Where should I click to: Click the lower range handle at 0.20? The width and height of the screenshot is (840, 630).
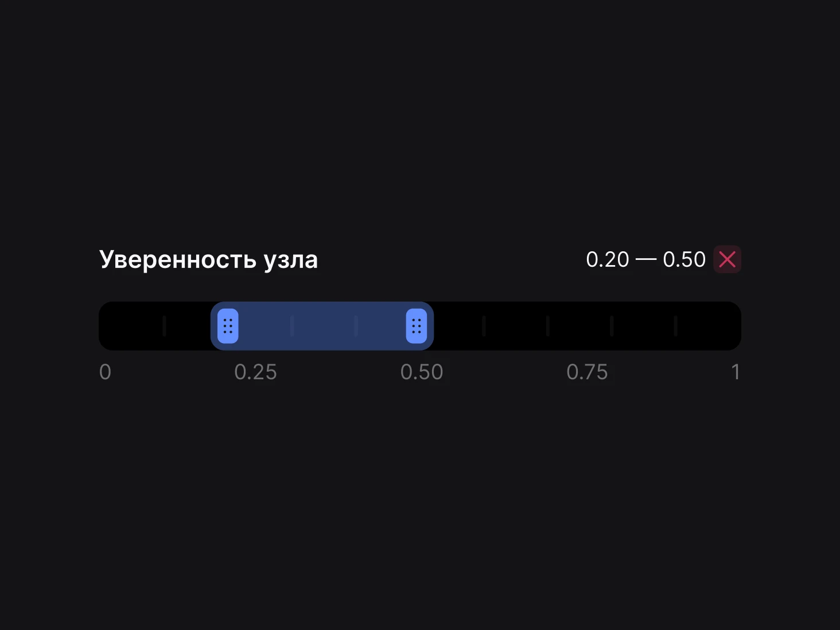(x=228, y=326)
